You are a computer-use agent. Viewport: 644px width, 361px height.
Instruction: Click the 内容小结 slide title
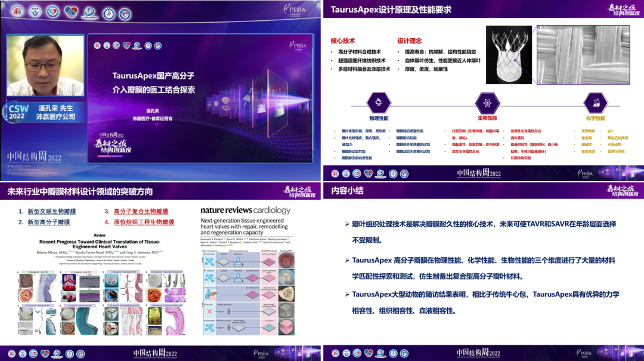click(348, 190)
